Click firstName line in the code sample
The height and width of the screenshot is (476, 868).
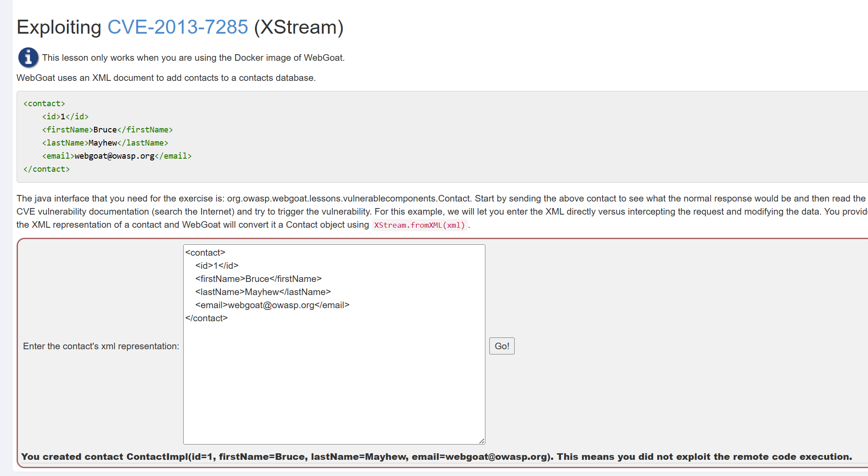(x=107, y=130)
